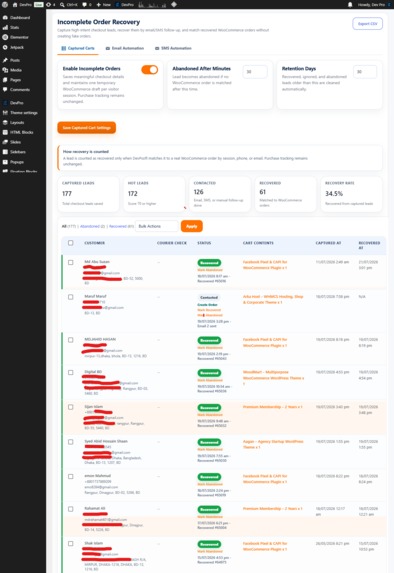Check the Rahamat Ali row checkbox

(x=71, y=509)
